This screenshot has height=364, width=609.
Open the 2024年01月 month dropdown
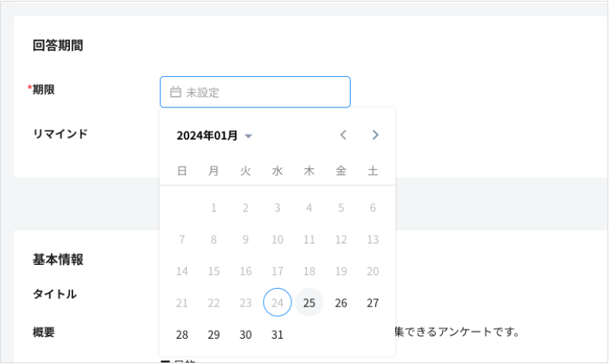pyautogui.click(x=215, y=135)
